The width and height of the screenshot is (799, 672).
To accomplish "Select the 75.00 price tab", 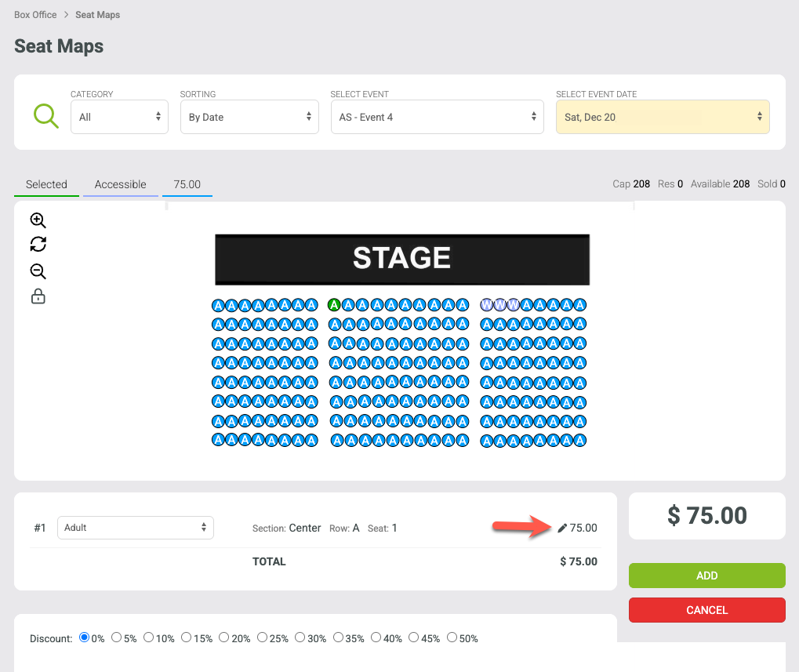I will 187,184.
